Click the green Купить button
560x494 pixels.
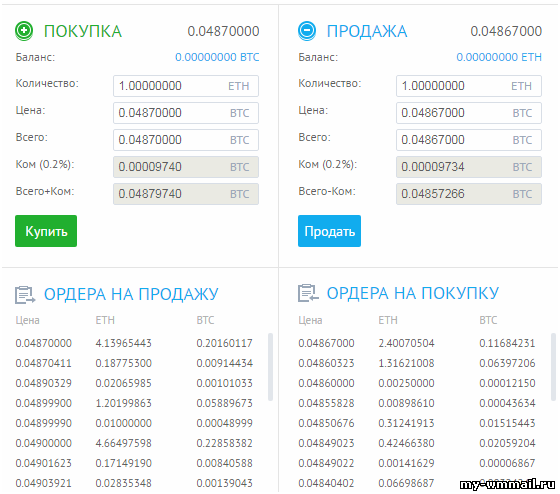pyautogui.click(x=46, y=231)
